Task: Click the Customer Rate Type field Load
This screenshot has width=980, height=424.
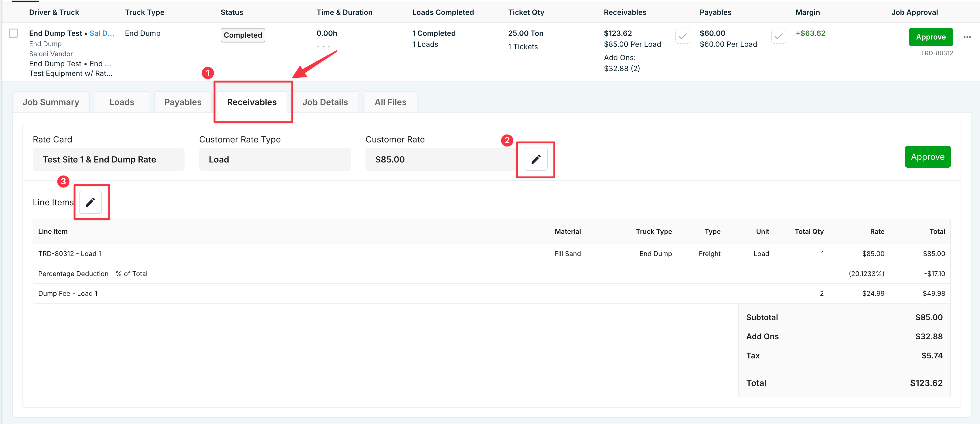Action: coord(275,159)
